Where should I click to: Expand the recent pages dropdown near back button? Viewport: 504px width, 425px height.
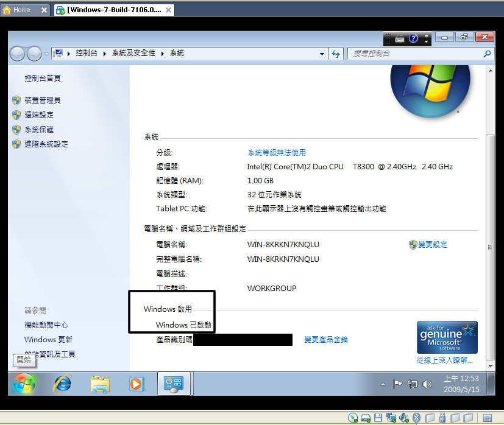[46, 54]
